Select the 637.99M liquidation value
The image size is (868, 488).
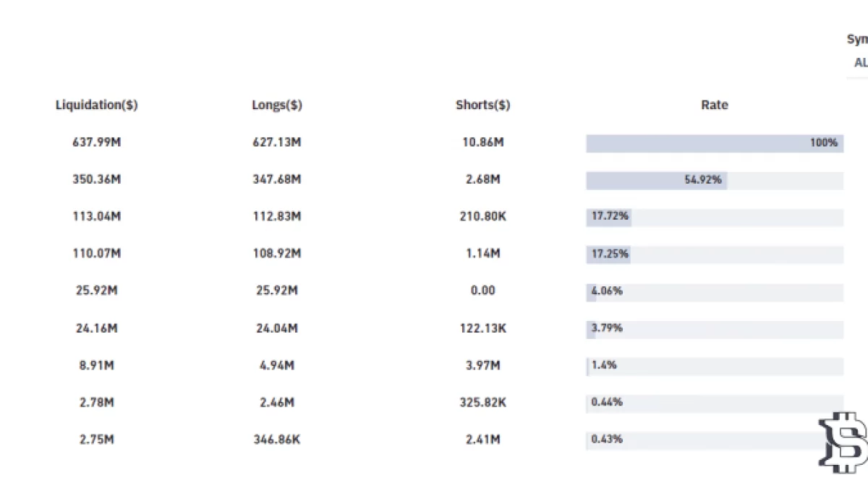97,142
